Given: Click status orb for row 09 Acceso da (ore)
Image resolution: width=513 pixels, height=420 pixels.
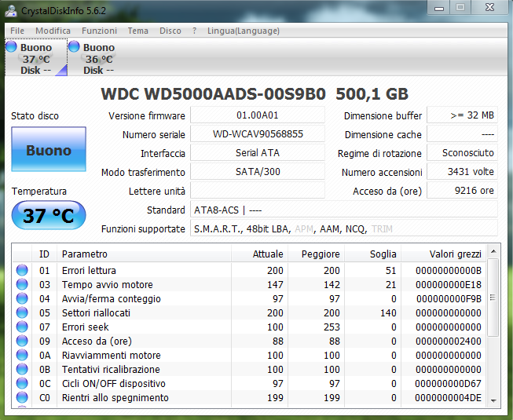Looking at the screenshot, I should coord(22,341).
